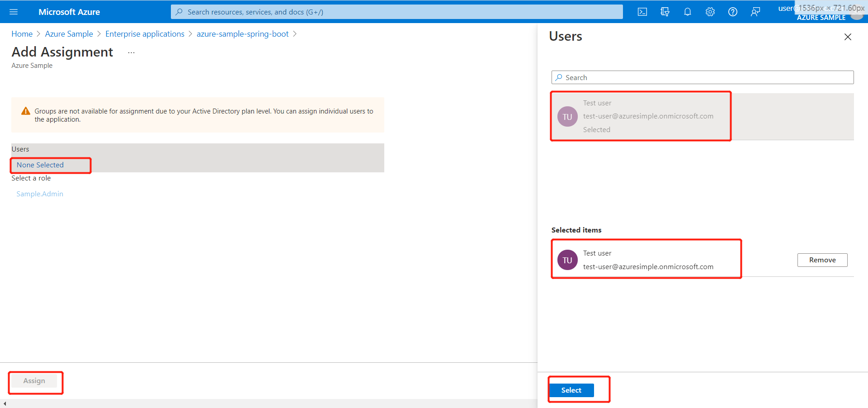This screenshot has width=868, height=408.
Task: Confirm selection with the Select button
Action: (x=571, y=390)
